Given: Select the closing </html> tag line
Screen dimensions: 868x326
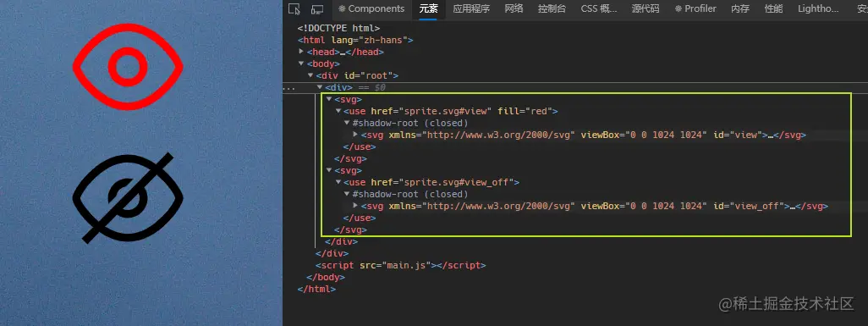Looking at the screenshot, I should tap(316, 289).
